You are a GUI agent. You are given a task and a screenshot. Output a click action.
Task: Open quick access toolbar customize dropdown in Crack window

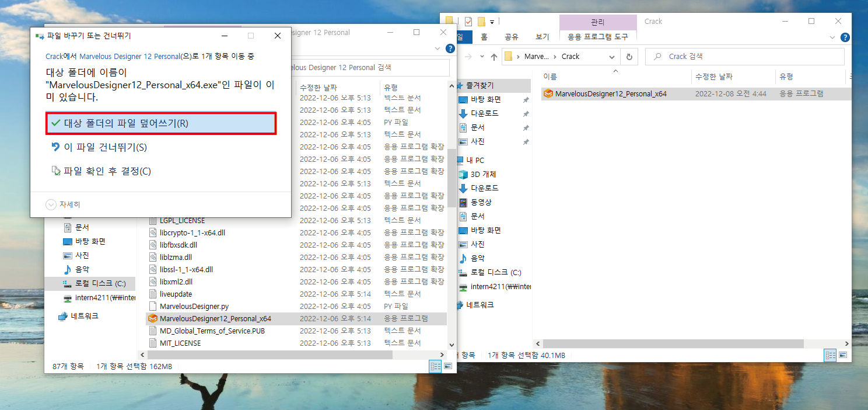click(x=492, y=22)
